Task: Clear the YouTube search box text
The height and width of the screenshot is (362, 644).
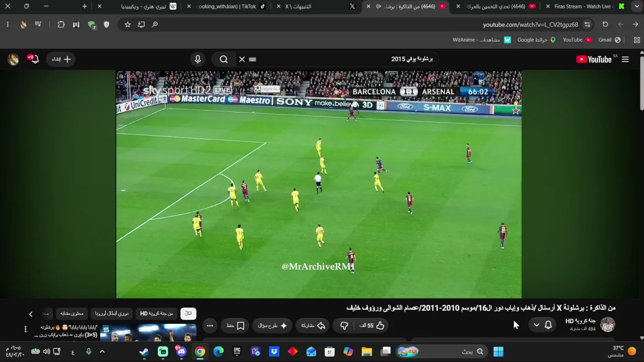Action: pos(242,59)
